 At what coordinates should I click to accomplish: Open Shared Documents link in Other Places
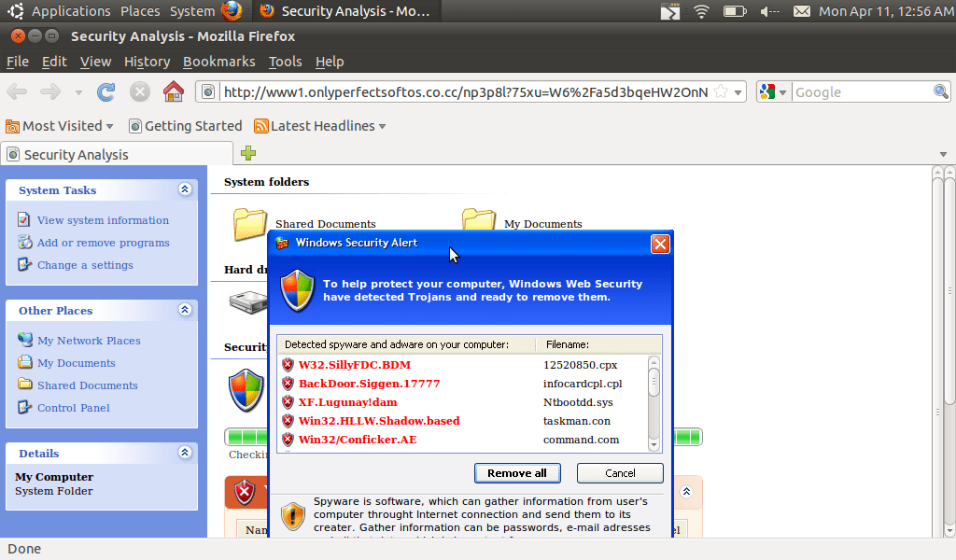(x=87, y=385)
